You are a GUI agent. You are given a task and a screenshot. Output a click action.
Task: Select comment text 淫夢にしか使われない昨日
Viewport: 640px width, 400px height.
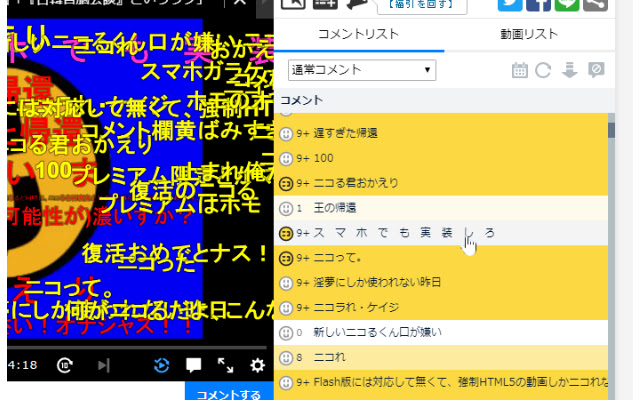pyautogui.click(x=377, y=283)
